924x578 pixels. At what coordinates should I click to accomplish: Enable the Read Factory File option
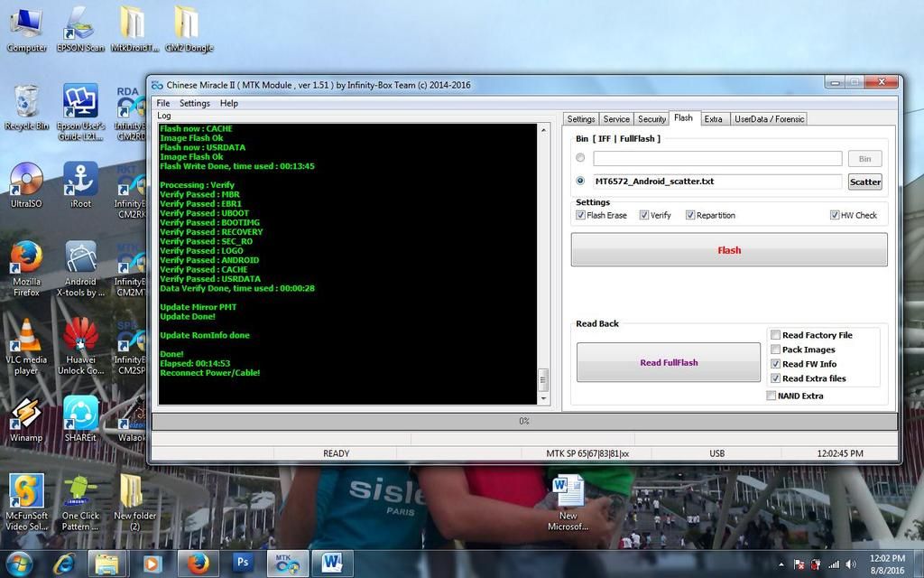pos(775,335)
